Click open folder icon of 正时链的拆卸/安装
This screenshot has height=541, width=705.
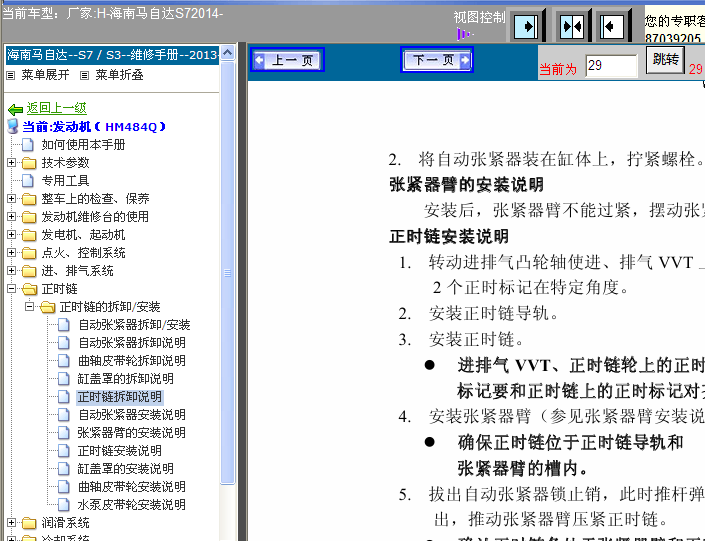pos(47,307)
